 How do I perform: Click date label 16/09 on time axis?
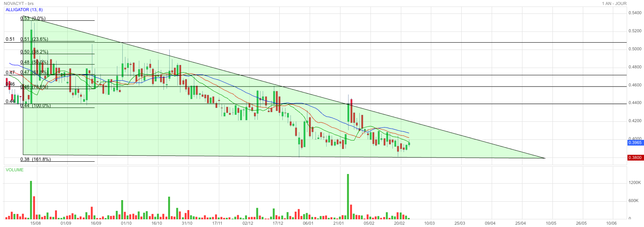click(x=96, y=223)
